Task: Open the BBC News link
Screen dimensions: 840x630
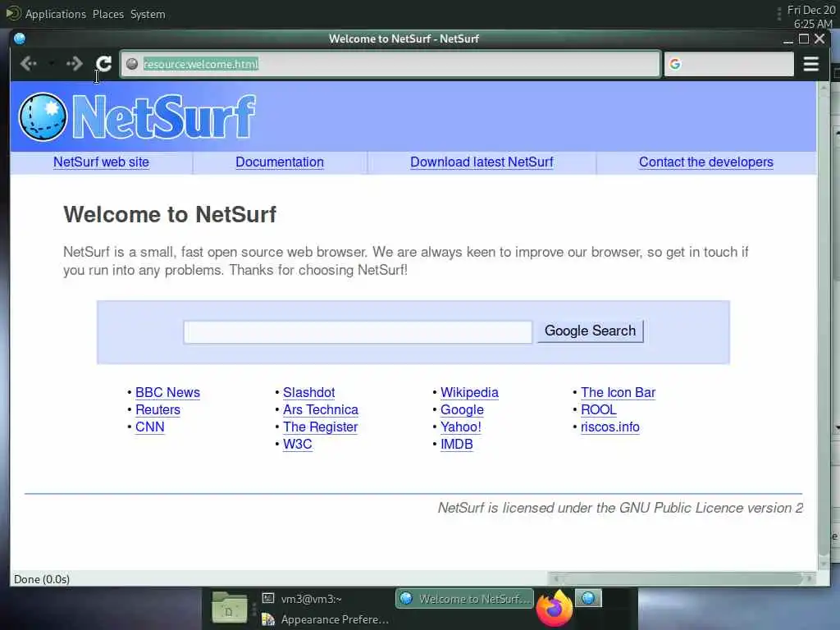Action: tap(167, 392)
